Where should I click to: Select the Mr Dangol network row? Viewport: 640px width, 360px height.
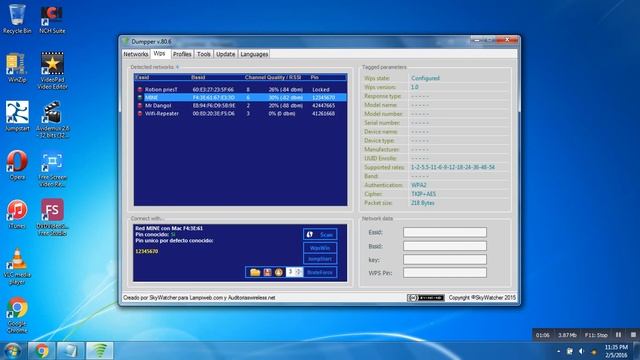click(x=241, y=105)
